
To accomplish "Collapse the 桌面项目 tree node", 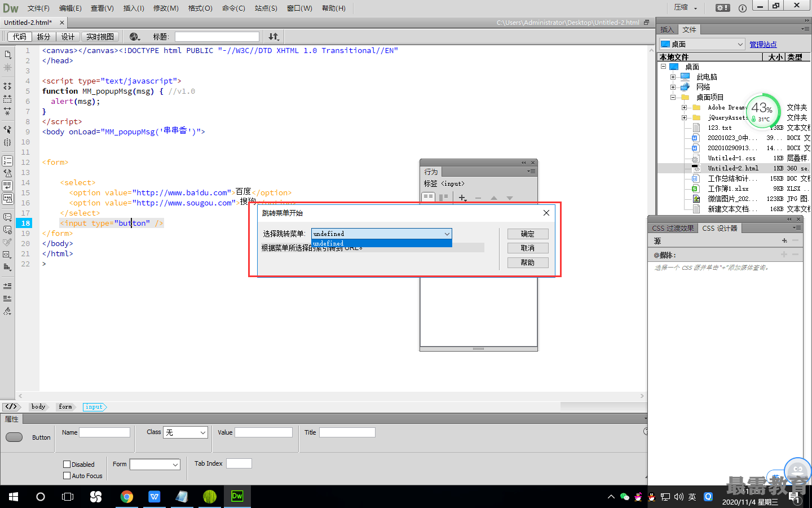I will pyautogui.click(x=673, y=97).
